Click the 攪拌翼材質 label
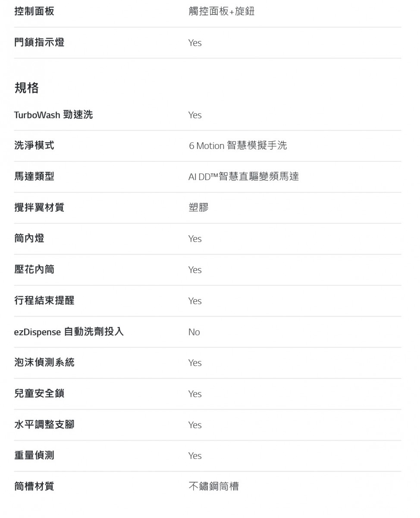 [x=39, y=208]
